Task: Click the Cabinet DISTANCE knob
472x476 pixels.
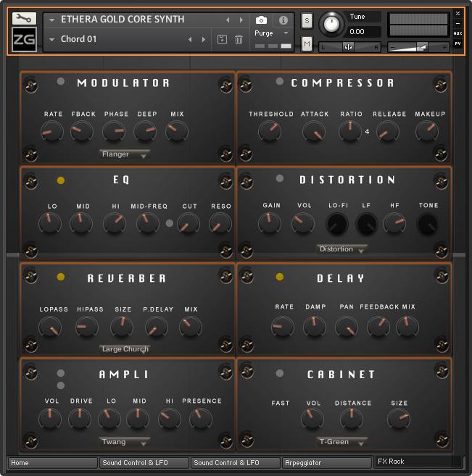Action: coord(352,419)
